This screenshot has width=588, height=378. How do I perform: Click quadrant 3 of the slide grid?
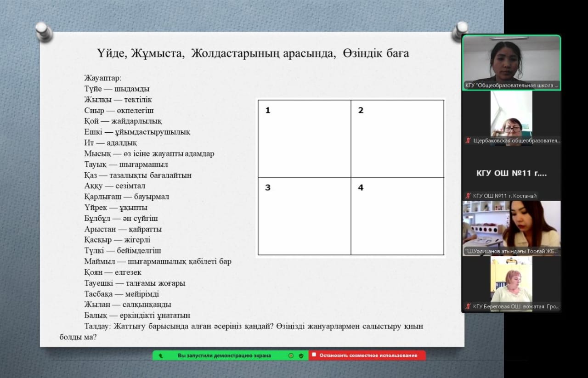point(304,216)
